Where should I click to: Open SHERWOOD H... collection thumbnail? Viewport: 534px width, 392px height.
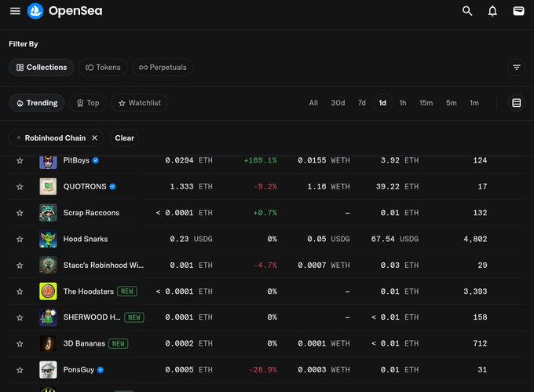coord(48,317)
